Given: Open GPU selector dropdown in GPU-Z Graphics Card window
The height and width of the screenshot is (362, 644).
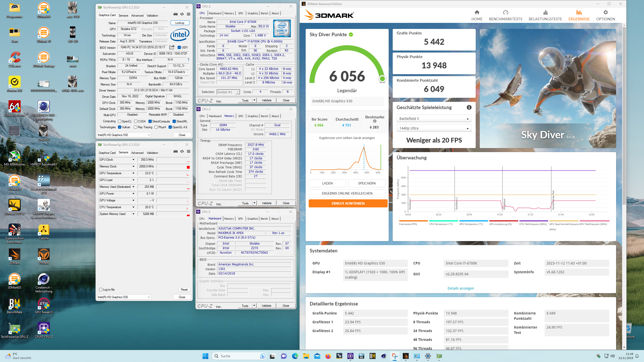Looking at the screenshot, I should tap(124, 135).
